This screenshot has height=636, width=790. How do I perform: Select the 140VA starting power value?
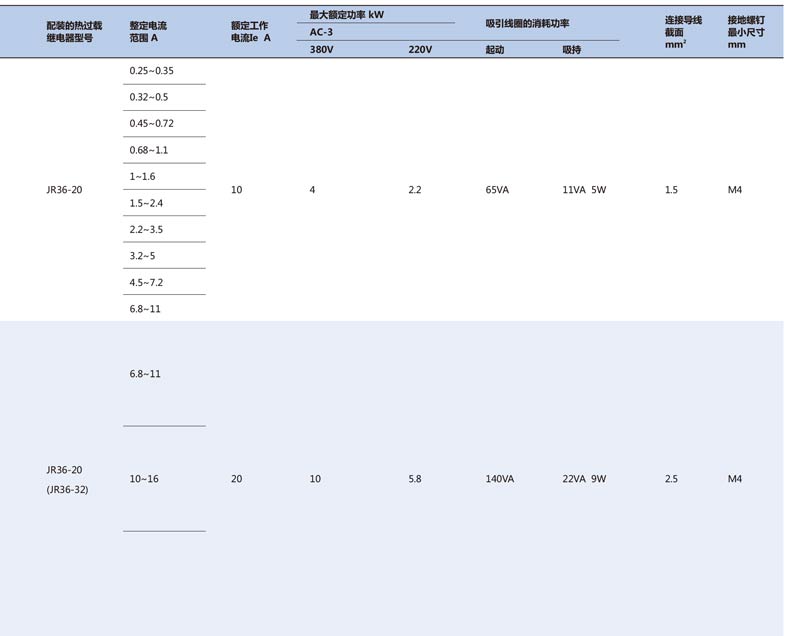499,479
